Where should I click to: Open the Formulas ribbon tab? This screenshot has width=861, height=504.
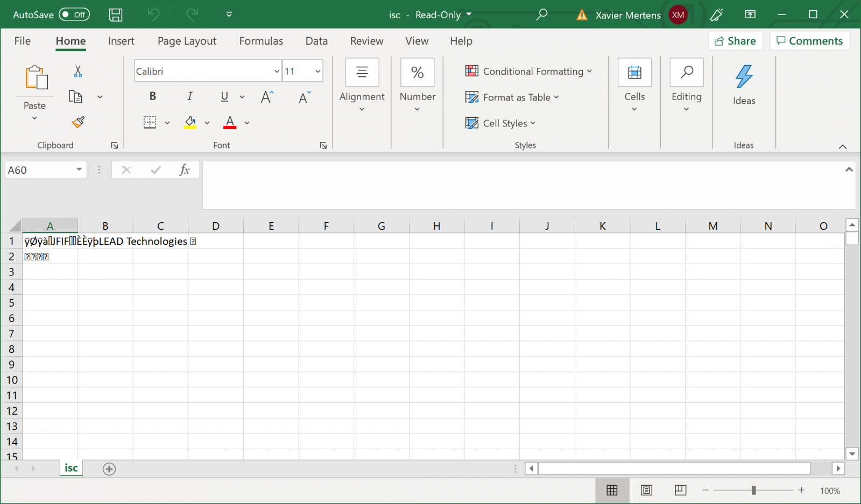click(x=261, y=41)
